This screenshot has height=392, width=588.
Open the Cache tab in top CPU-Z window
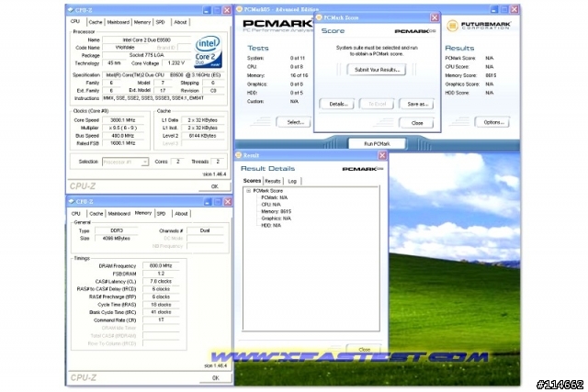click(96, 22)
